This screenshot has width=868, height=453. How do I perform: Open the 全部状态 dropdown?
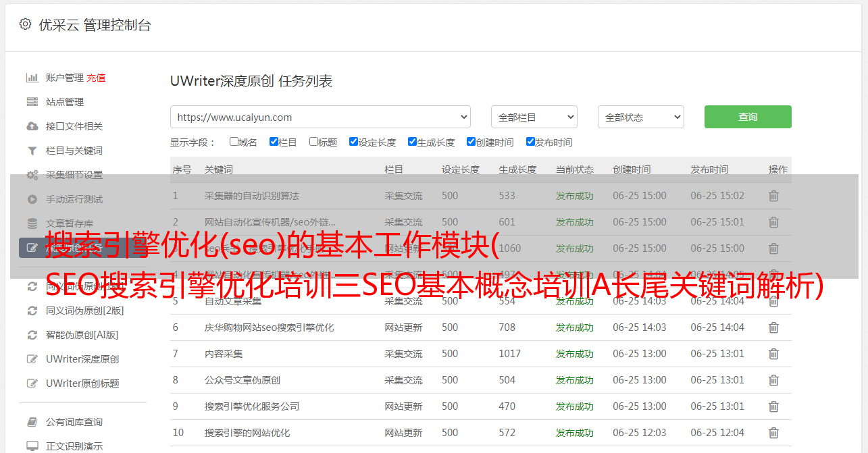(x=641, y=117)
